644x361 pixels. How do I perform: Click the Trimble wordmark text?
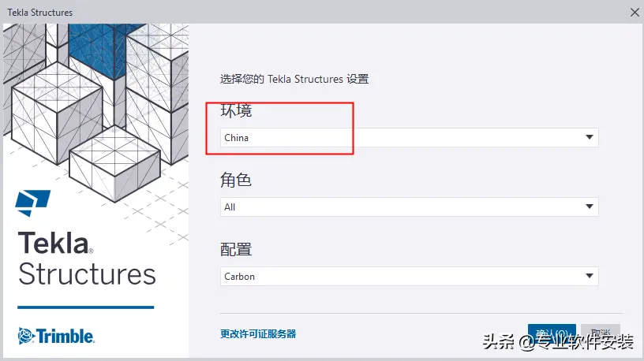point(66,336)
